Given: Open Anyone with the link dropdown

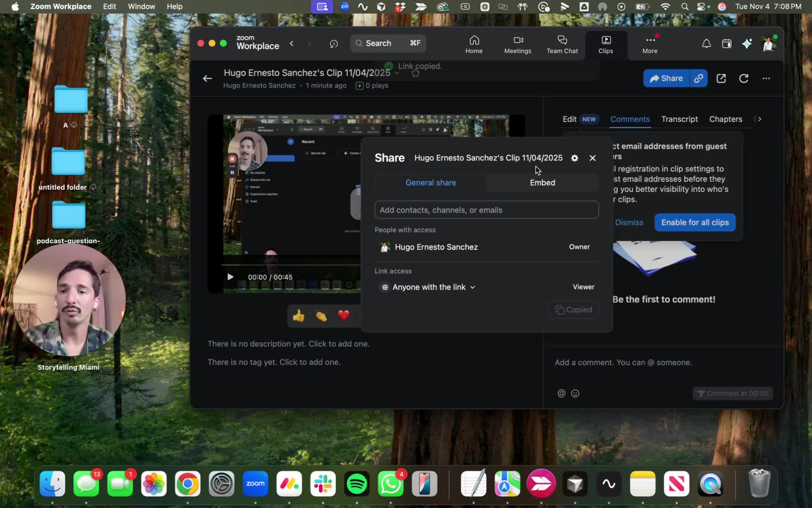Looking at the screenshot, I should click(429, 287).
